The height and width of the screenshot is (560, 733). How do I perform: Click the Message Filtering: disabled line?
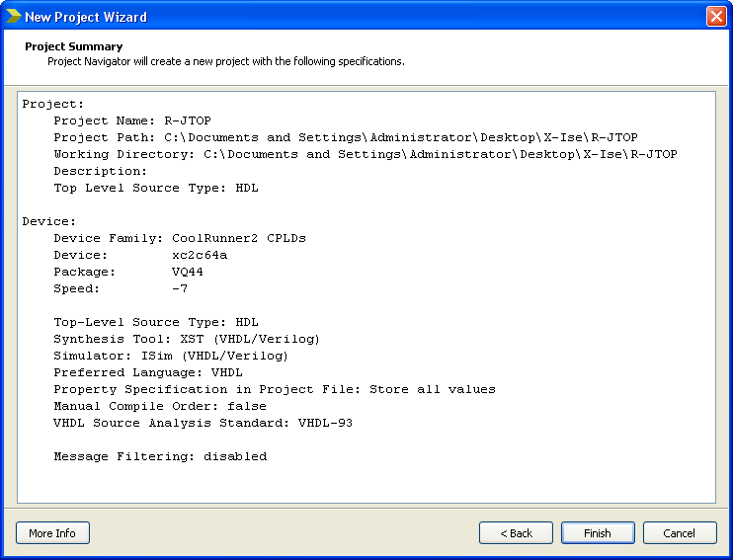click(x=160, y=456)
